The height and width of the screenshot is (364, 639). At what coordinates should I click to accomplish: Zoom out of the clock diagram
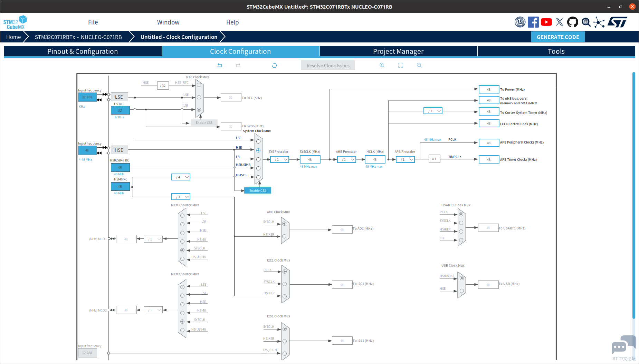click(419, 65)
